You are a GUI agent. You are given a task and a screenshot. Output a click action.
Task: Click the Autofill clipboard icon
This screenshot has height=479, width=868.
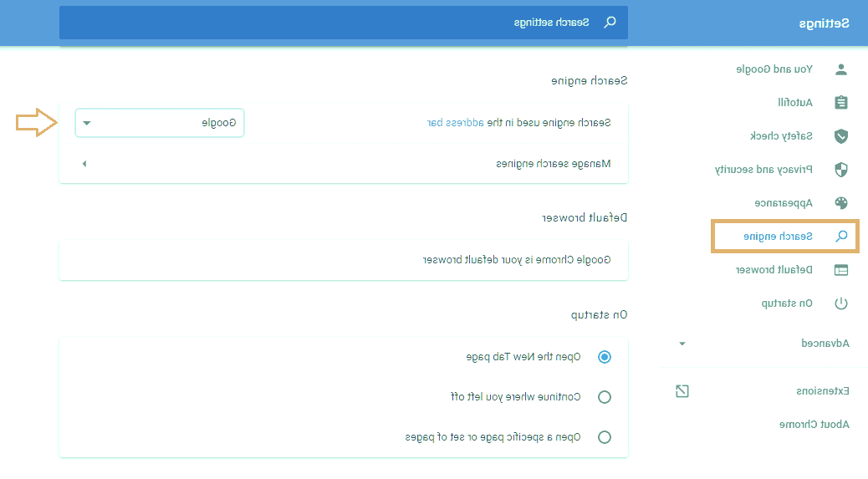(841, 103)
